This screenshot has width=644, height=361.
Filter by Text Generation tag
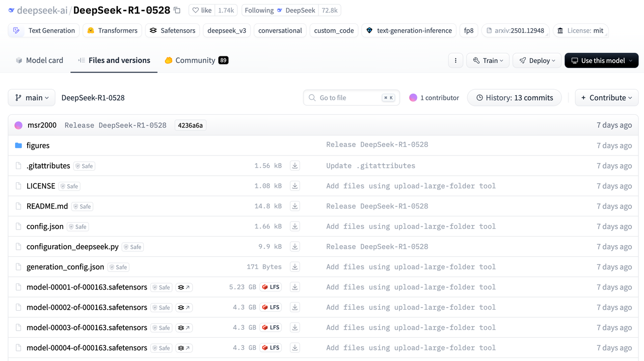[44, 31]
